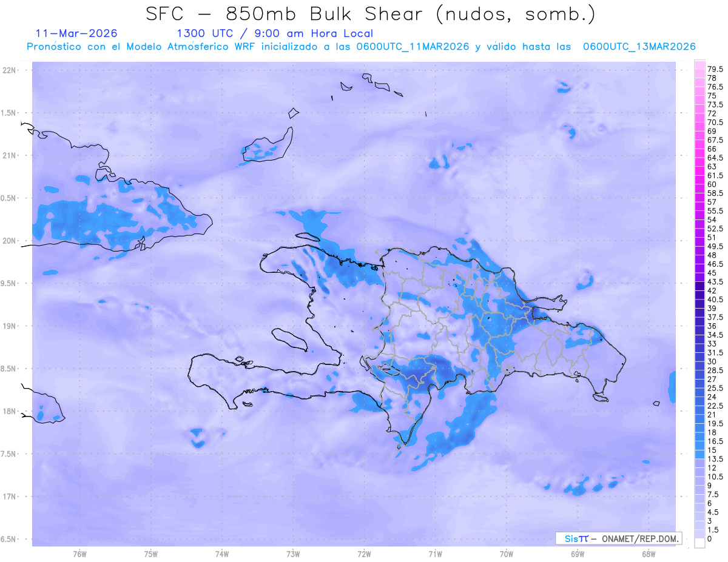728x562 pixels.
Task: Click the 55.5 value on the colorbar
Action: click(x=715, y=210)
